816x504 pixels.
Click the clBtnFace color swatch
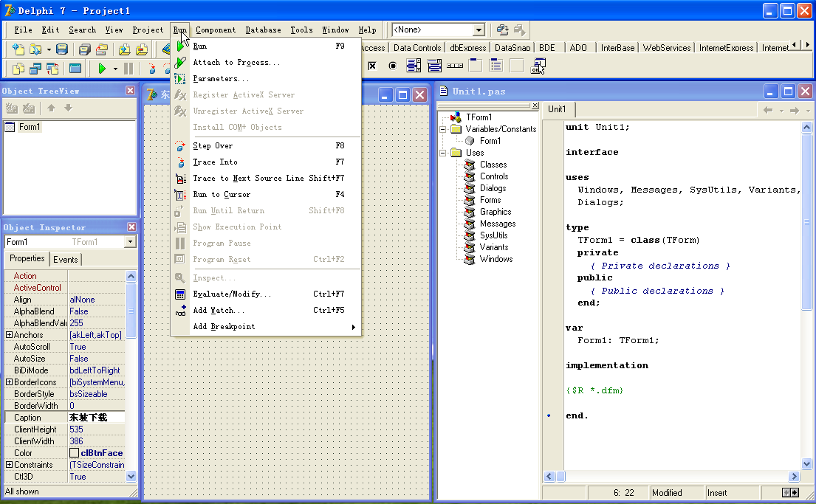[x=75, y=454]
